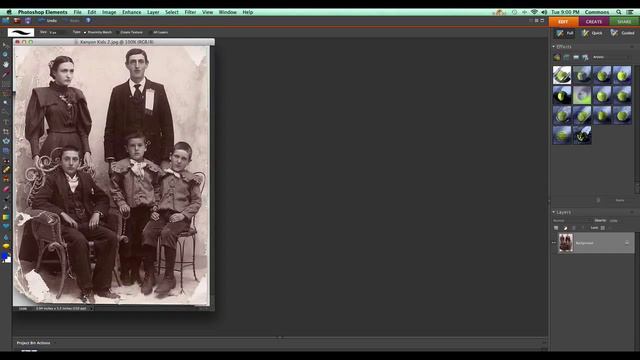Click the Project Bin panel label

[x=33, y=343]
